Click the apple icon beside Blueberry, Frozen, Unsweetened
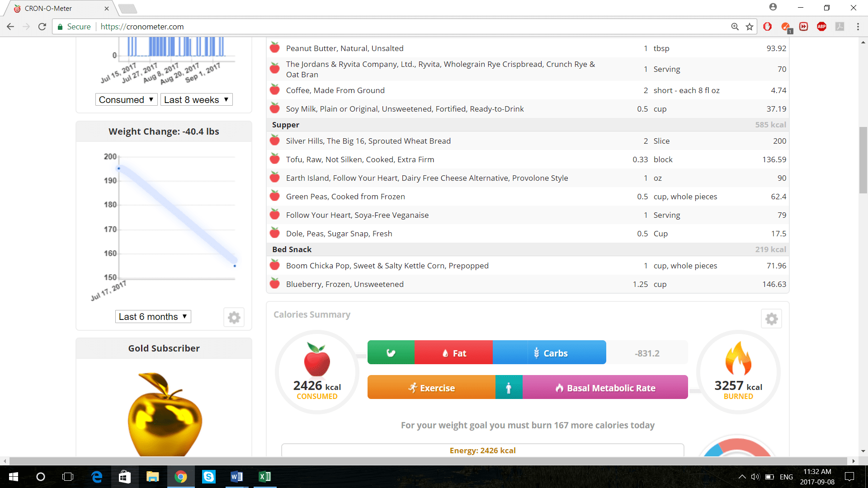 (274, 283)
